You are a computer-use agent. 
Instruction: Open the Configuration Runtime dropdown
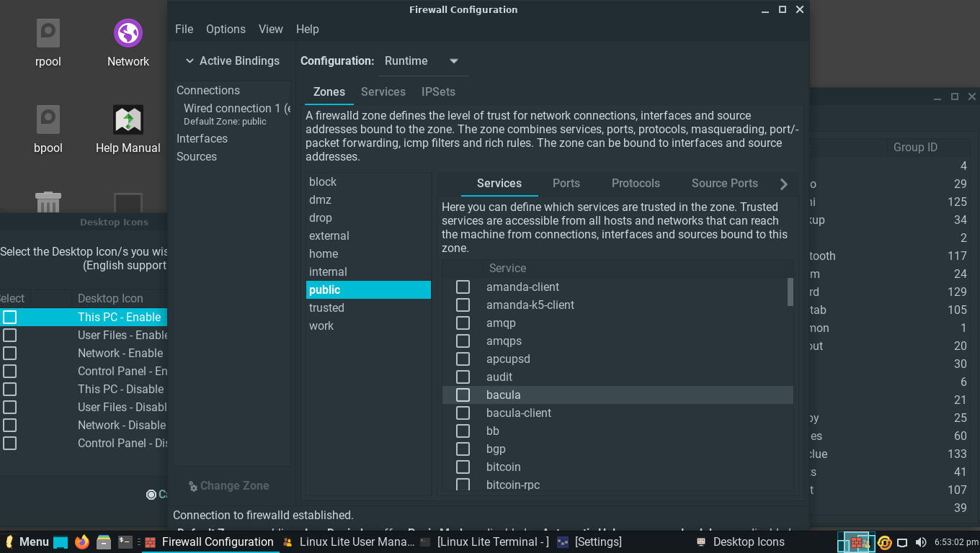pos(423,61)
